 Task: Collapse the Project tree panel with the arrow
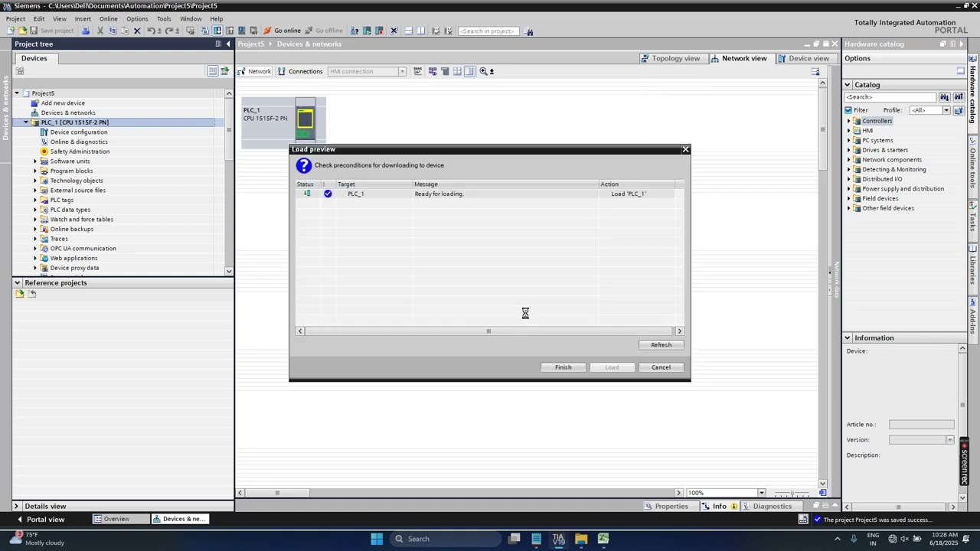(227, 44)
